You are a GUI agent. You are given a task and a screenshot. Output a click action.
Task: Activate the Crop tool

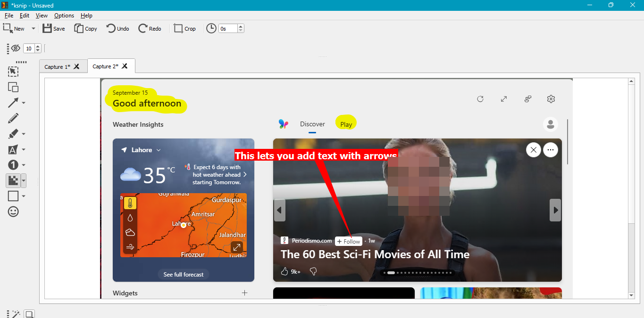pos(184,28)
